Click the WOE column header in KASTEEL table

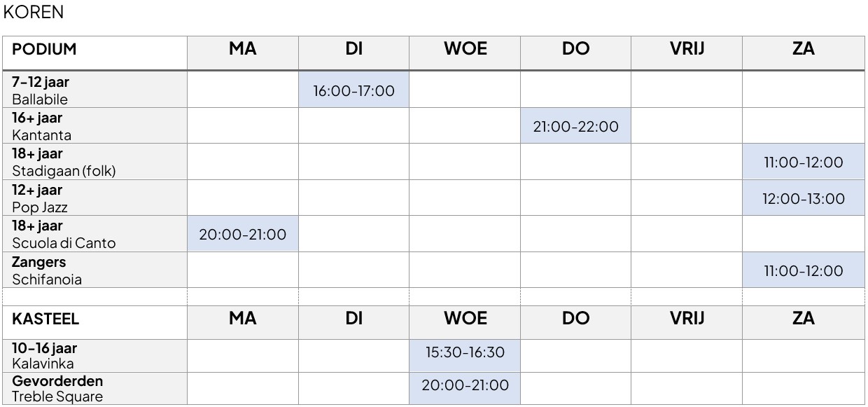[465, 322]
